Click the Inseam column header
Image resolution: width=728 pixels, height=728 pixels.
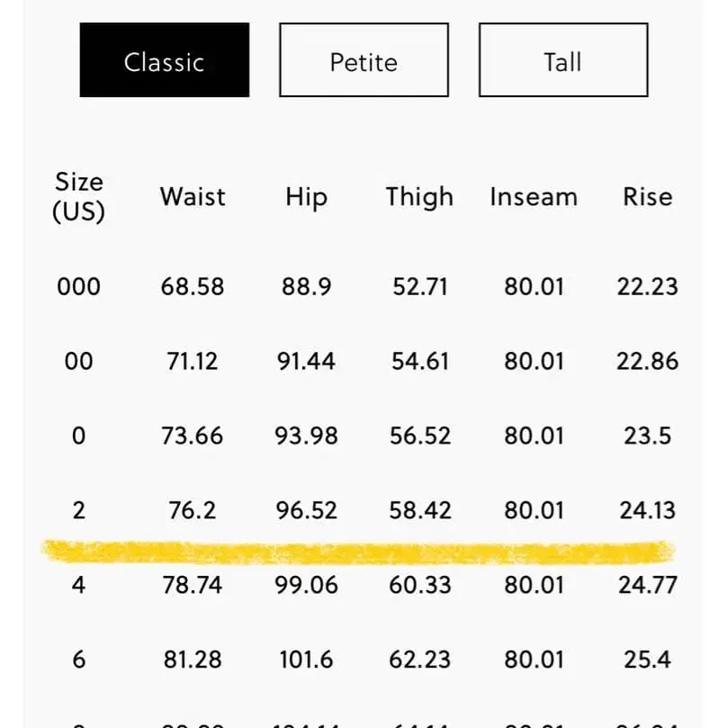point(534,196)
